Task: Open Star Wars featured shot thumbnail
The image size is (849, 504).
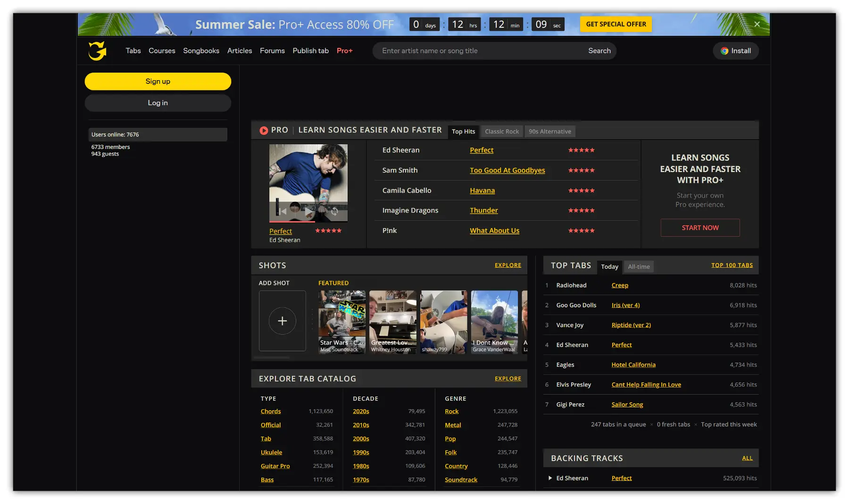Action: (342, 322)
